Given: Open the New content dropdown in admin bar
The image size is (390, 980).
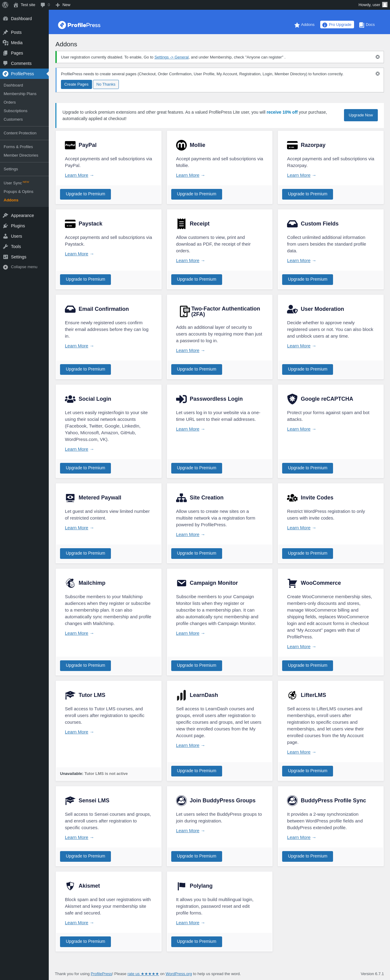Looking at the screenshot, I should click(63, 5).
